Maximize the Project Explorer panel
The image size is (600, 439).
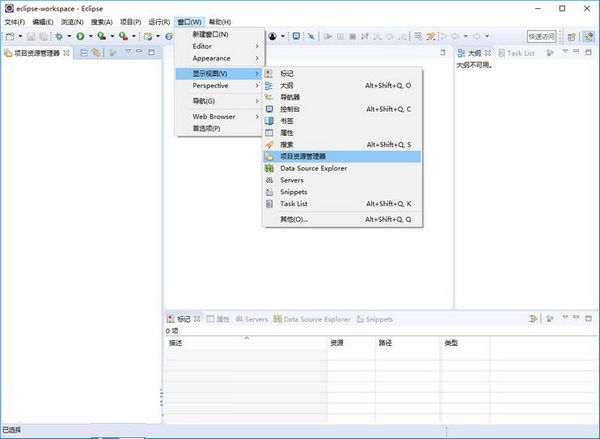point(152,52)
